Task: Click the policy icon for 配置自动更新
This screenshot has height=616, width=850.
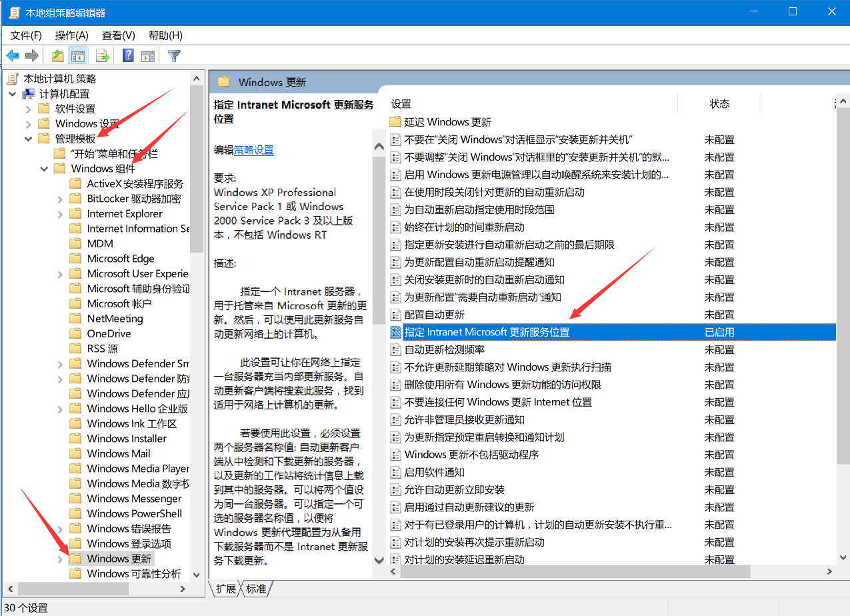Action: tap(396, 315)
